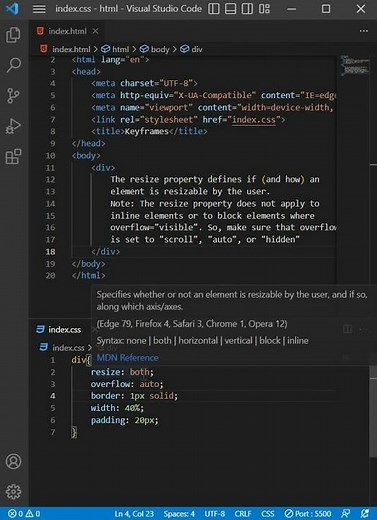This screenshot has height=520, width=377.
Task: Click the opening <body> tag
Action: 86,156
